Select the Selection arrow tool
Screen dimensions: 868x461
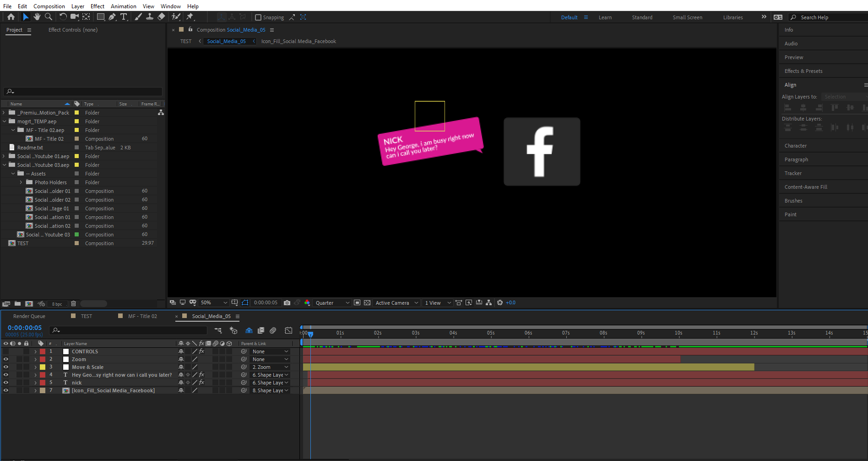click(26, 17)
